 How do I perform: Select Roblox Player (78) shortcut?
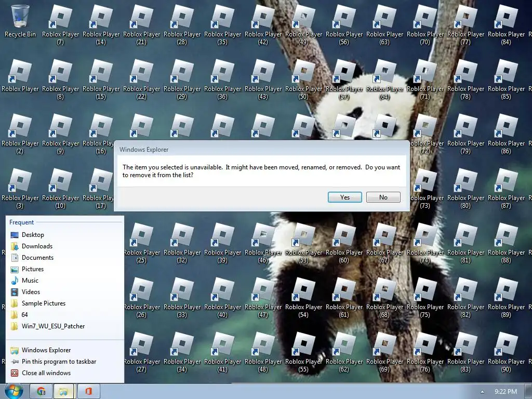[x=465, y=79]
